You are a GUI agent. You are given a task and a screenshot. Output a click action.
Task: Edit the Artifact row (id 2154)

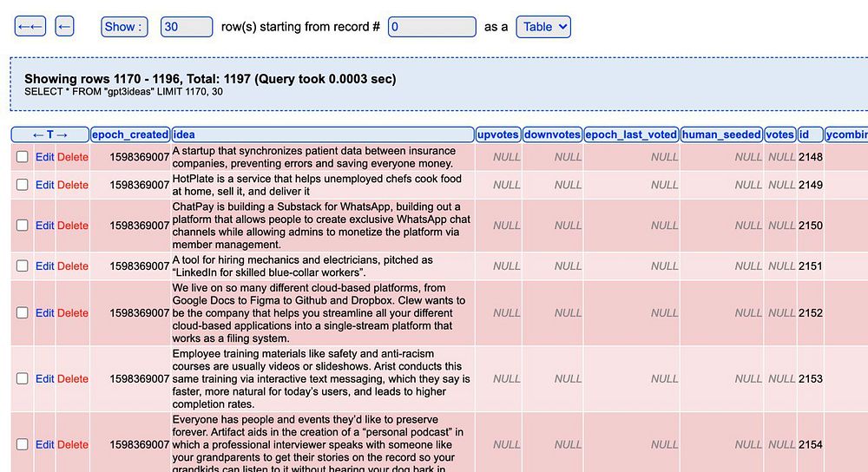pyautogui.click(x=45, y=444)
